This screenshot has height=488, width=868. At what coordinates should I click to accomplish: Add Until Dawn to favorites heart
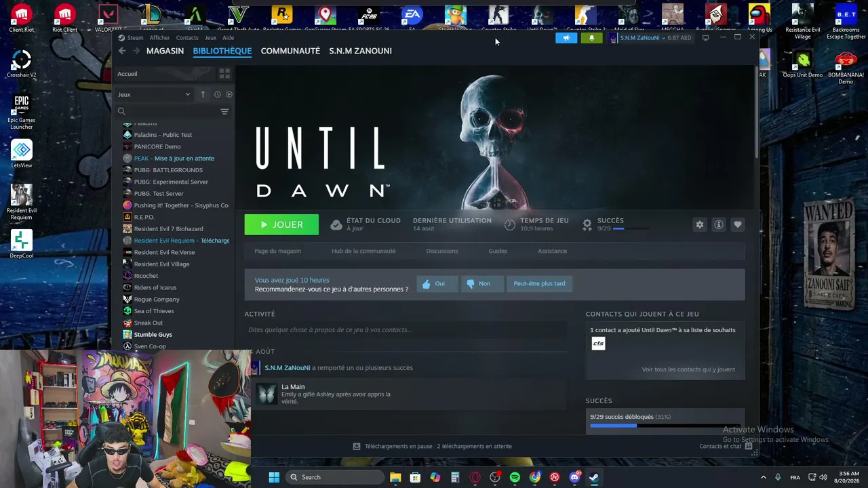(738, 224)
